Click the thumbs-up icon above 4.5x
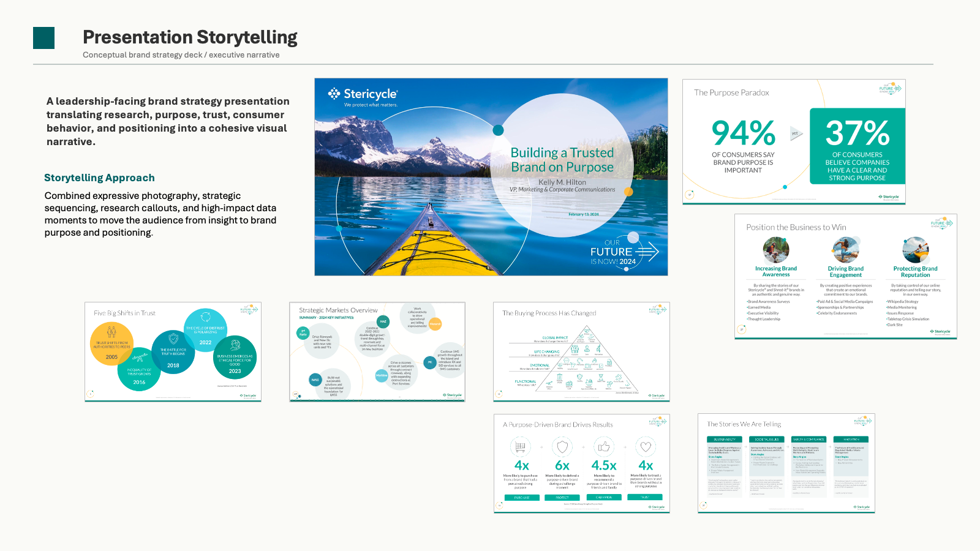This screenshot has height=551, width=980. coord(604,447)
